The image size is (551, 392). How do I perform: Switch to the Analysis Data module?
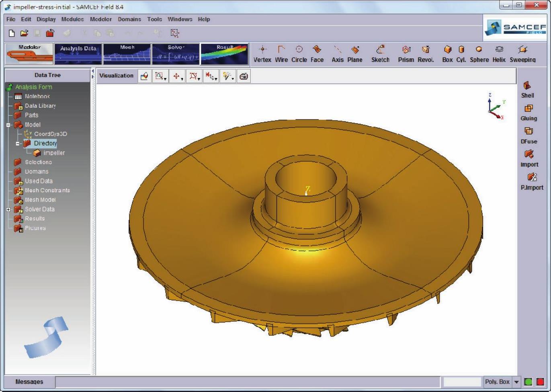pos(78,54)
